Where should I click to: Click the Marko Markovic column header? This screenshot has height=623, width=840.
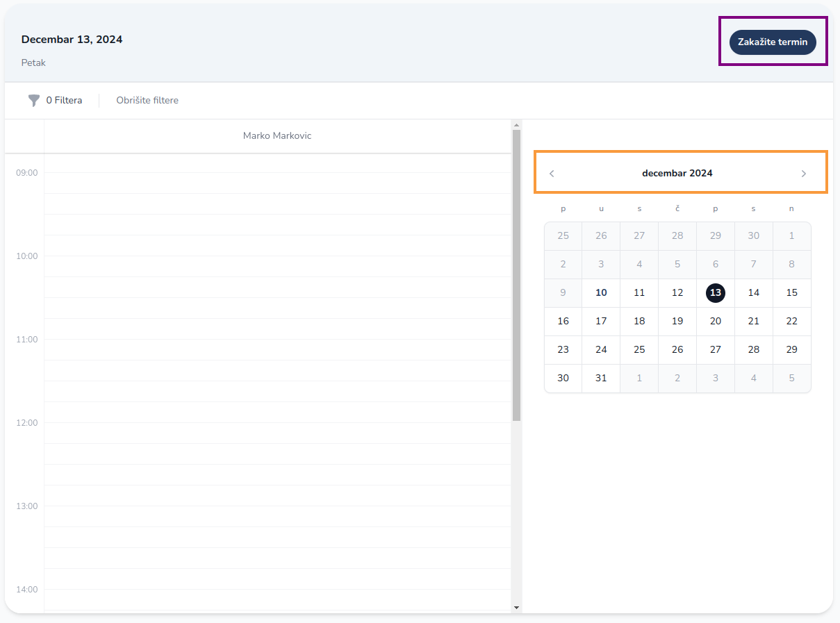[x=277, y=136]
